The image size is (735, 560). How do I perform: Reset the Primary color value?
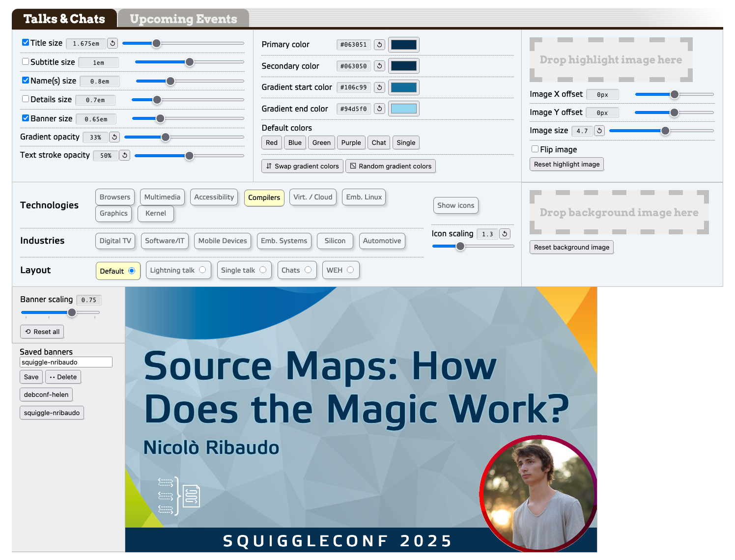coord(379,45)
